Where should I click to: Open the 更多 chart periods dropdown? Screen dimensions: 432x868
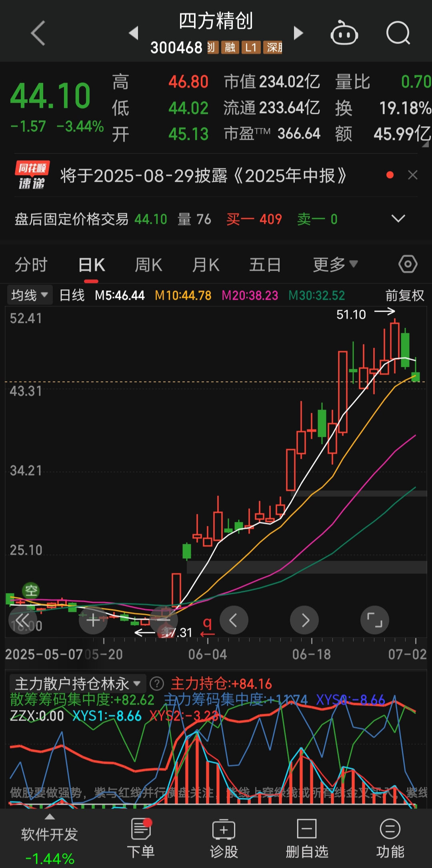pos(335,265)
